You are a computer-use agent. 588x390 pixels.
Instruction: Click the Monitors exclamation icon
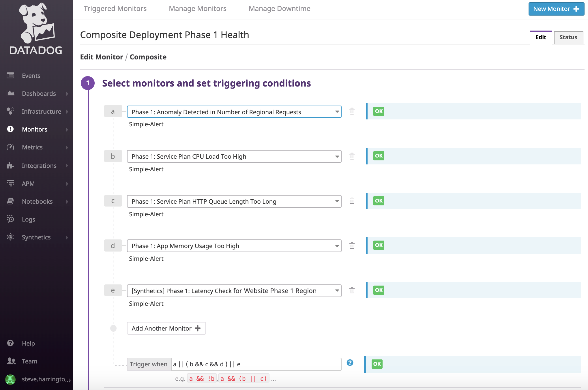pos(10,129)
